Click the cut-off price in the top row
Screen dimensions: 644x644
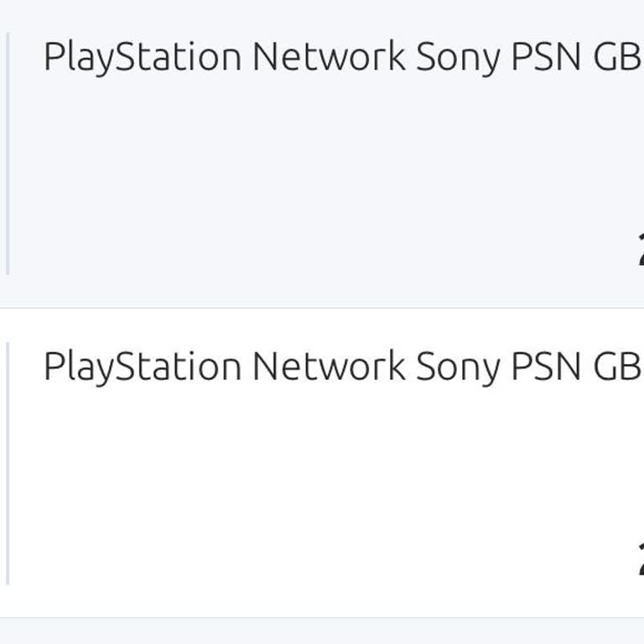pos(640,252)
